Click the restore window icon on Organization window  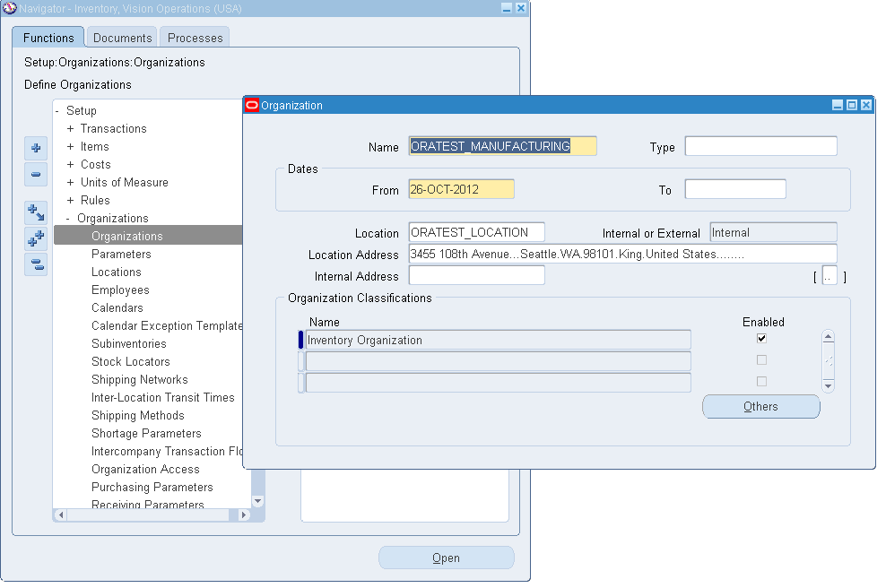pyautogui.click(x=851, y=104)
